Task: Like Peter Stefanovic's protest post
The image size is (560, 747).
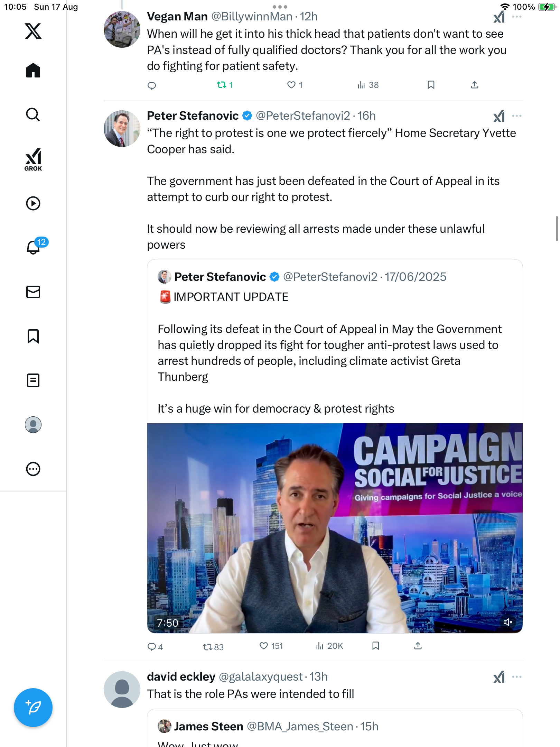Action: point(264,646)
